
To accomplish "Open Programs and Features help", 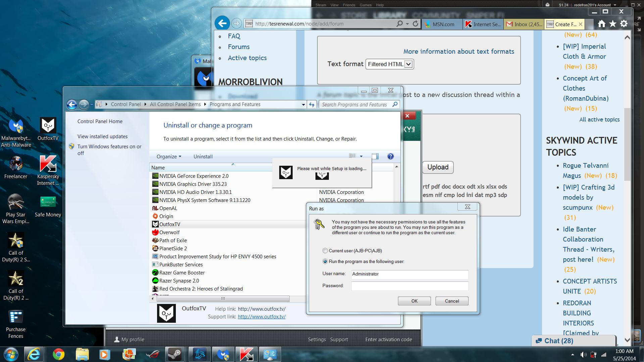I will [390, 156].
